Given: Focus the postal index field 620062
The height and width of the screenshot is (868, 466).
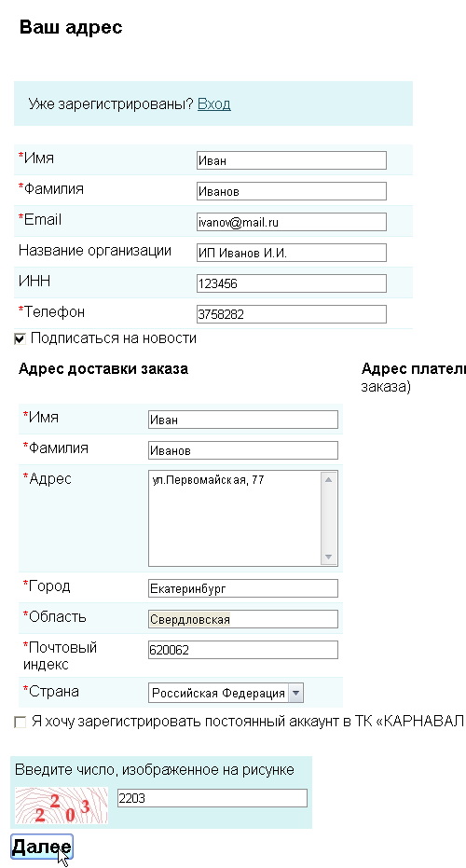Looking at the screenshot, I should (x=243, y=650).
